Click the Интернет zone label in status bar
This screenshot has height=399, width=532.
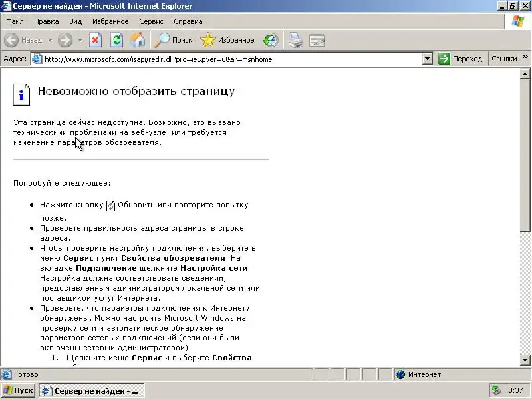point(424,374)
